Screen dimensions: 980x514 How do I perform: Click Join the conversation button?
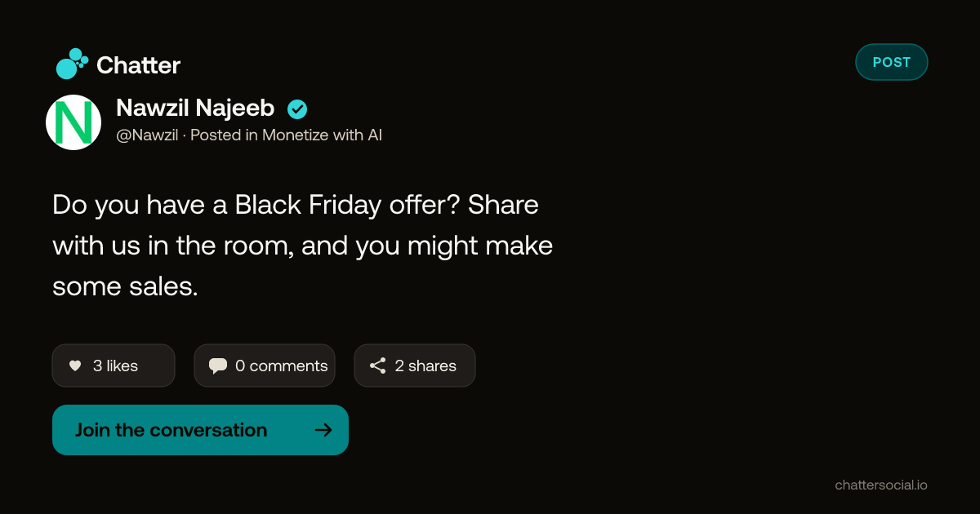[x=200, y=430]
